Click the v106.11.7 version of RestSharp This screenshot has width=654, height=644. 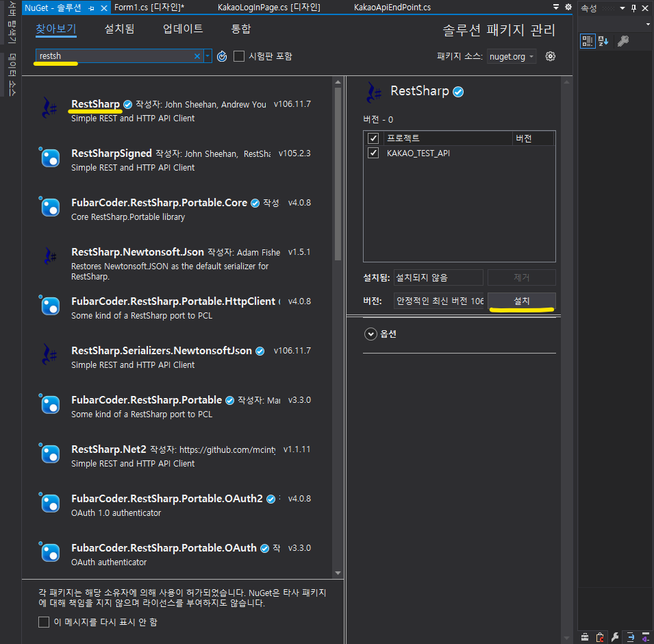(292, 104)
